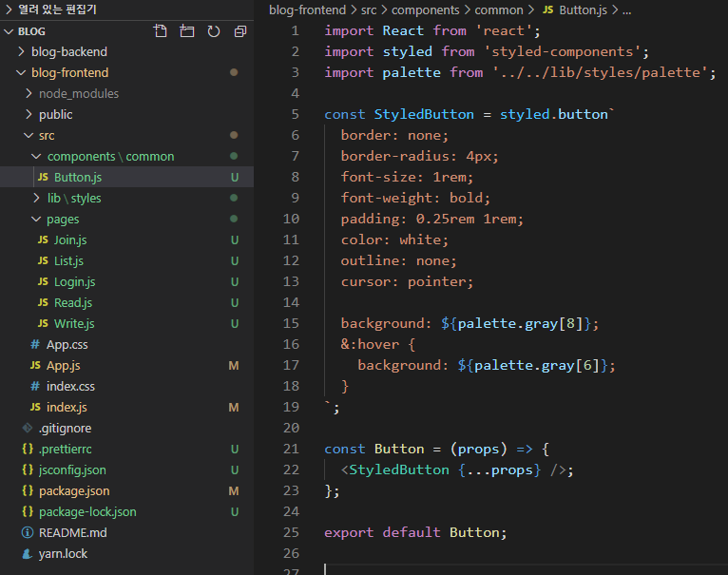Click blog-frontend in the breadcrumb
This screenshot has height=575, width=728.
[x=307, y=10]
